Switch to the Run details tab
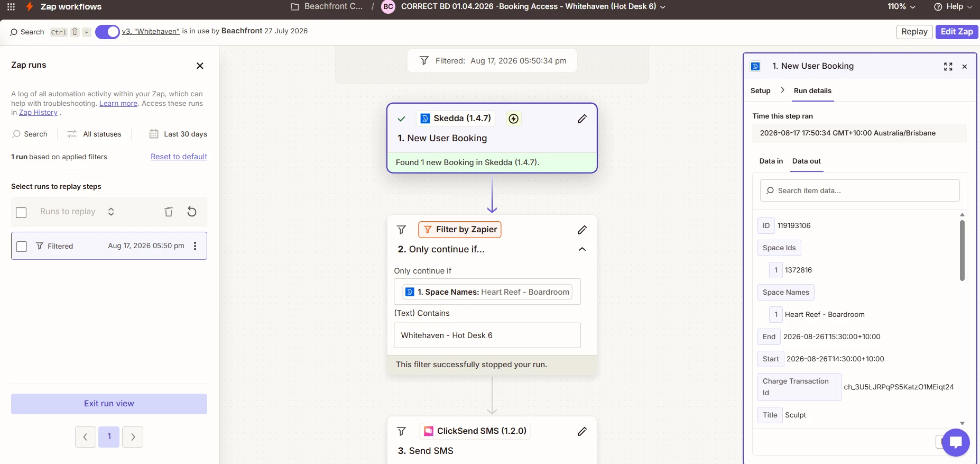Viewport: 980px width, 464px height. pyautogui.click(x=812, y=90)
